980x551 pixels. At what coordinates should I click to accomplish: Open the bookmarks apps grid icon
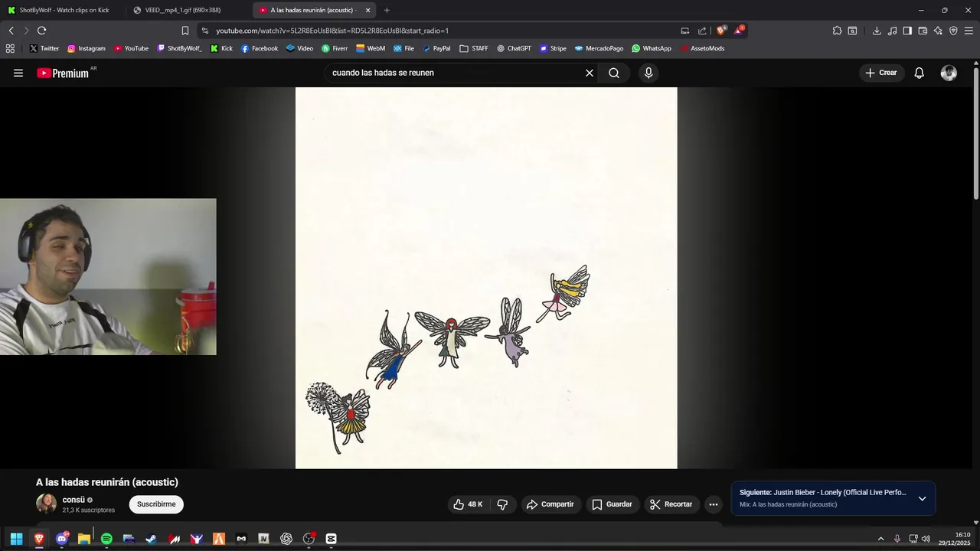(10, 48)
